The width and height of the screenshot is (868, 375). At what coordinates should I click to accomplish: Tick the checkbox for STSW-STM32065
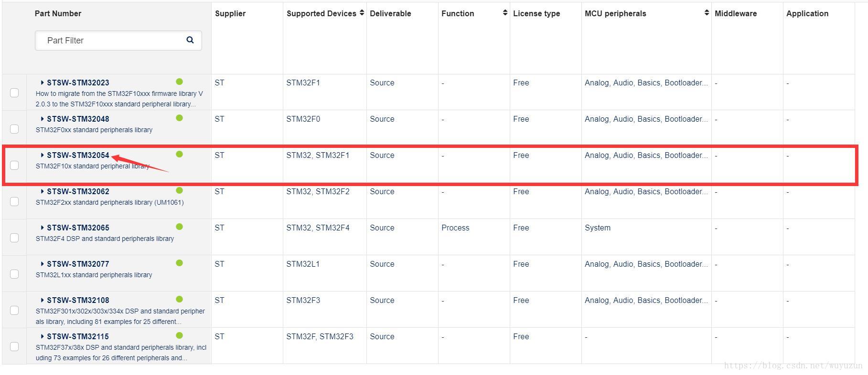(x=14, y=238)
